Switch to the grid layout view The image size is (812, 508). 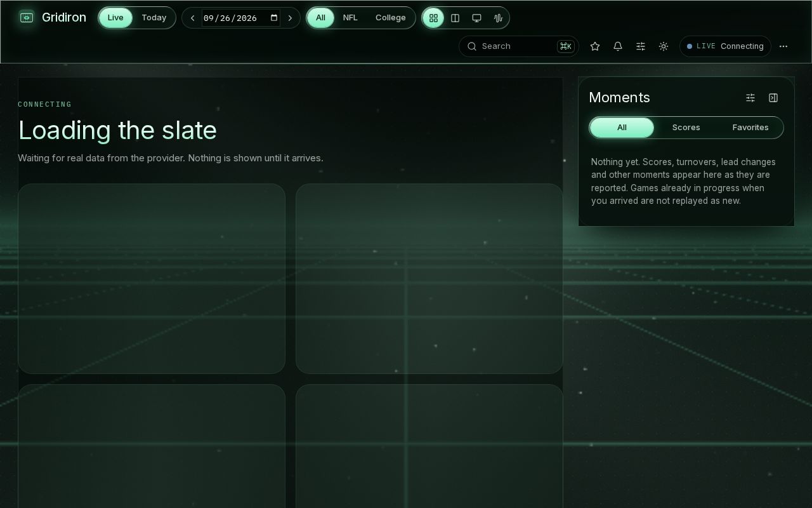(x=433, y=18)
